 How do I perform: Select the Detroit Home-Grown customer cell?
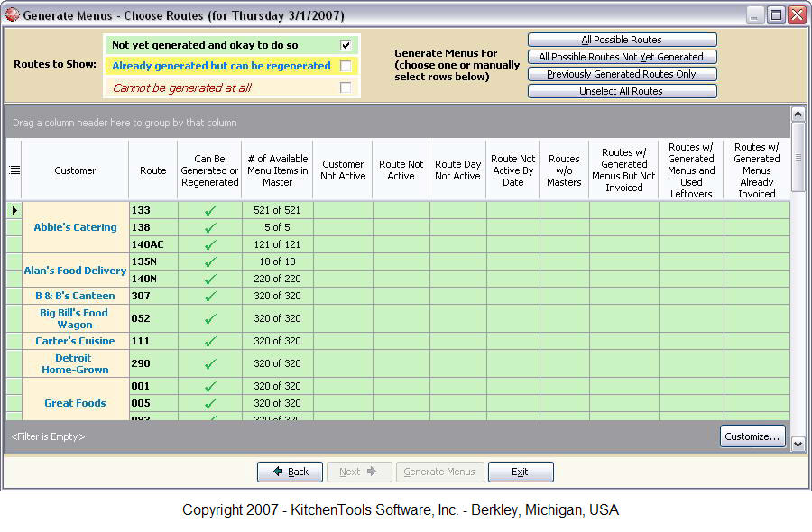(75, 363)
